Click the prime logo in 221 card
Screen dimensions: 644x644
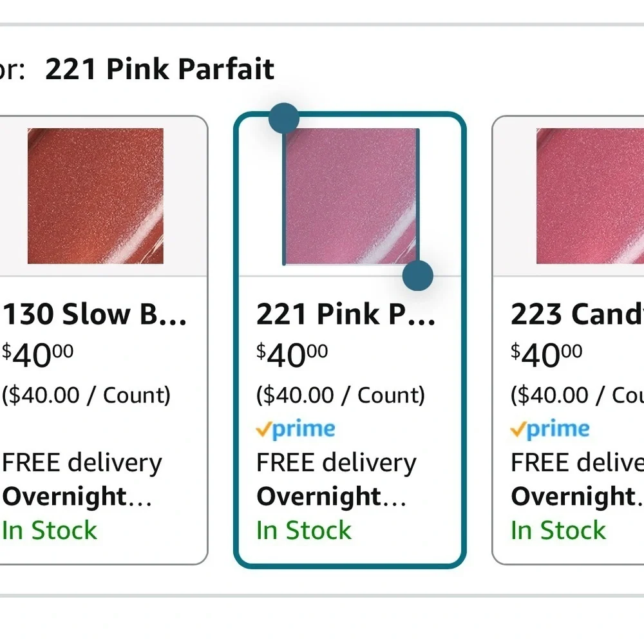point(296,430)
